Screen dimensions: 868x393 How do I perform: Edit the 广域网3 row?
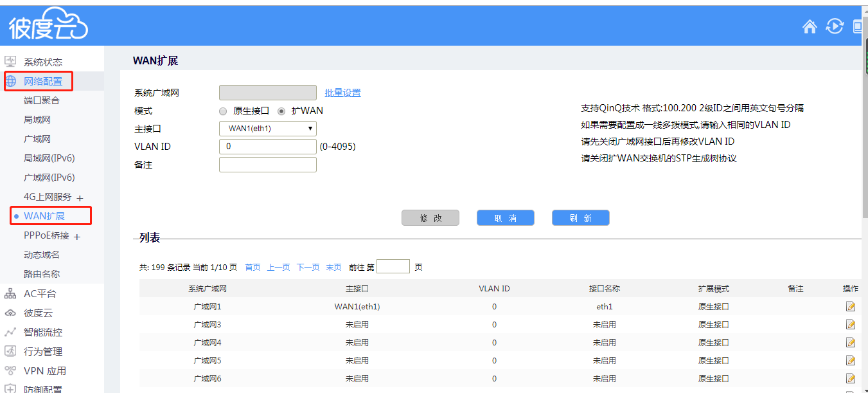[851, 325]
